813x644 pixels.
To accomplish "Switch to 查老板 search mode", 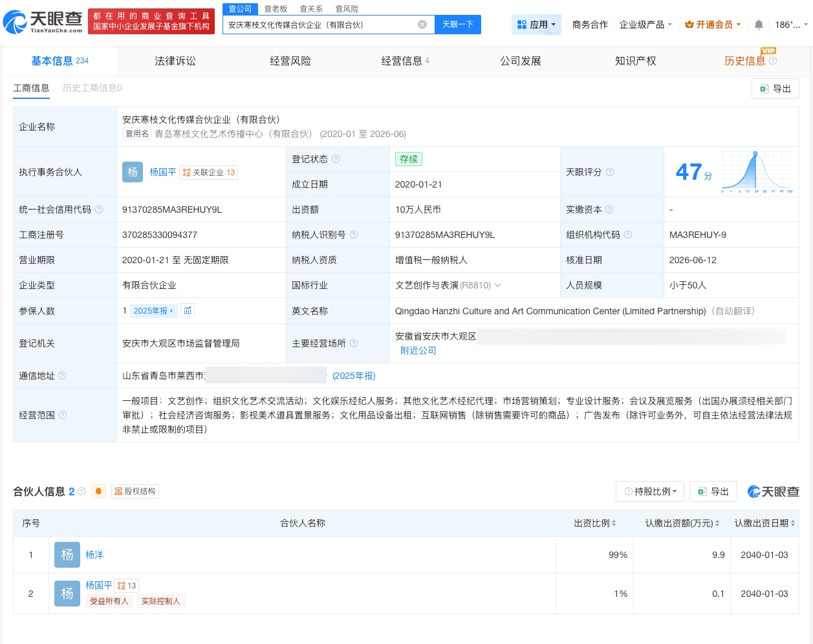I will 276,9.
